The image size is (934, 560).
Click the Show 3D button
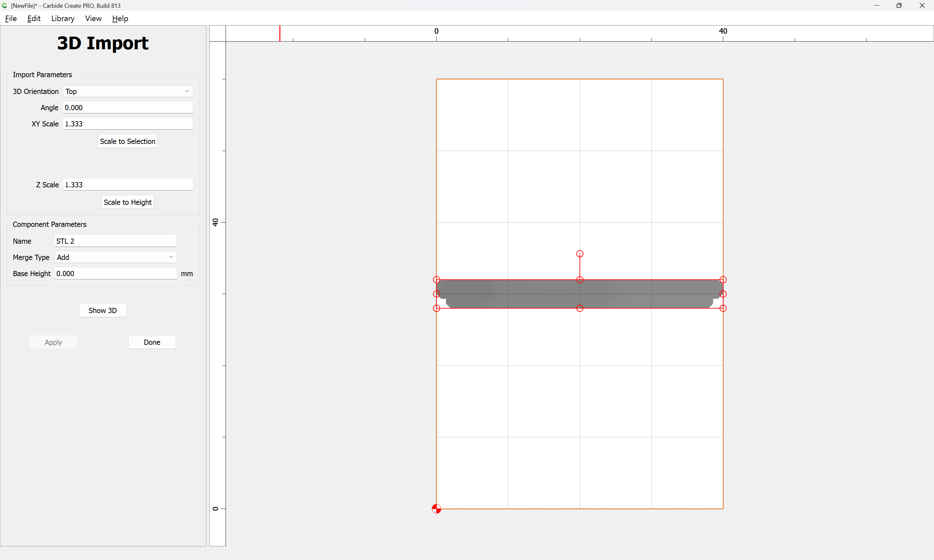[x=103, y=310]
